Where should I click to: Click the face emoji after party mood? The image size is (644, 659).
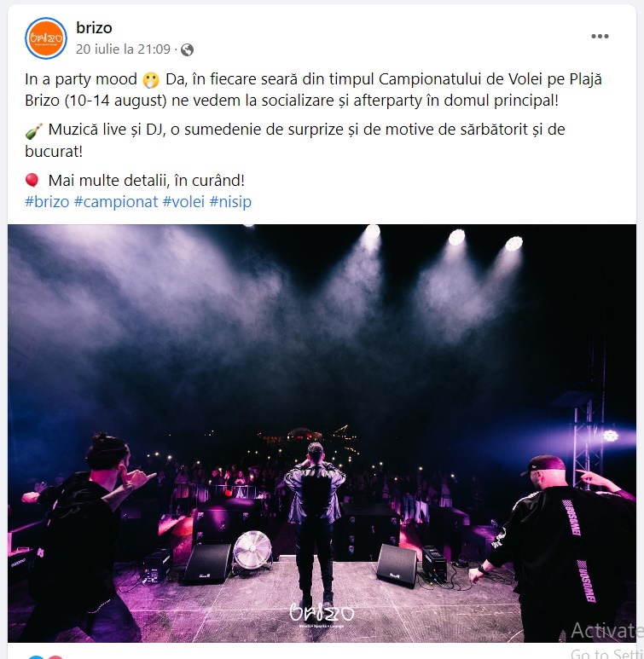151,80
